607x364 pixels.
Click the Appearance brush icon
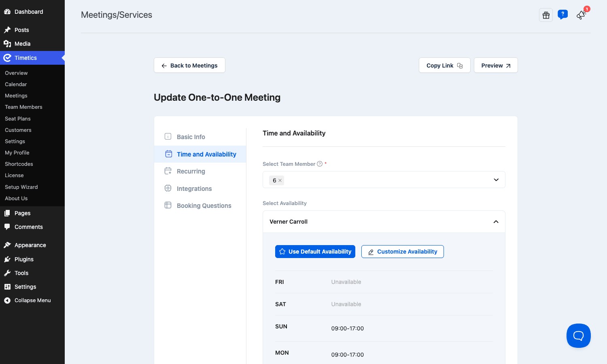point(7,245)
